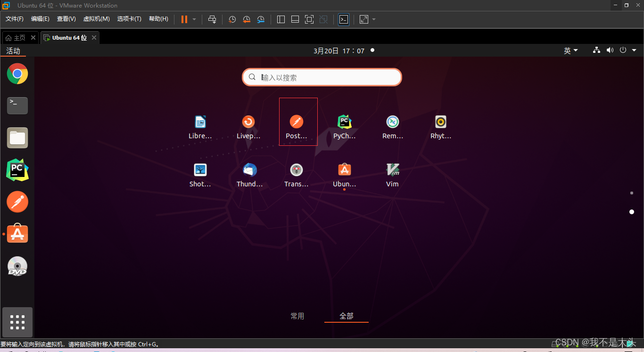The width and height of the screenshot is (644, 352).
Task: Enter VMware full screen mode
Action: tap(309, 19)
